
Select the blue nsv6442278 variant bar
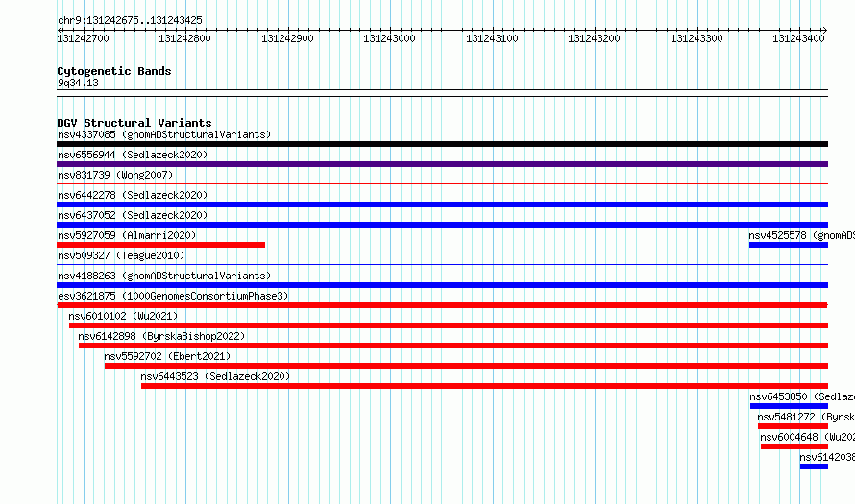[442, 204]
